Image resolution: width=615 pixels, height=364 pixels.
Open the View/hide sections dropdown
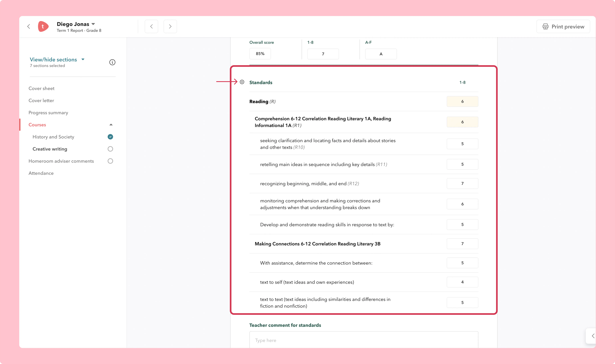[57, 60]
